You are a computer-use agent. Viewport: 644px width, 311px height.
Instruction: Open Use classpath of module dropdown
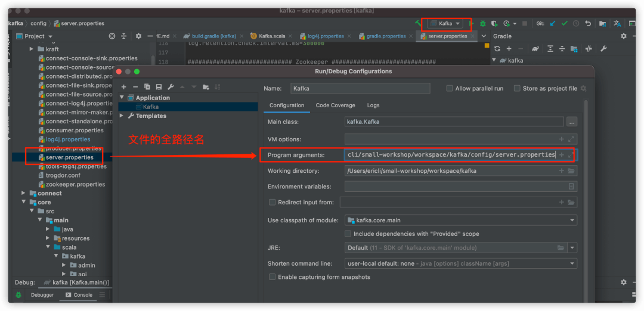[x=461, y=220]
